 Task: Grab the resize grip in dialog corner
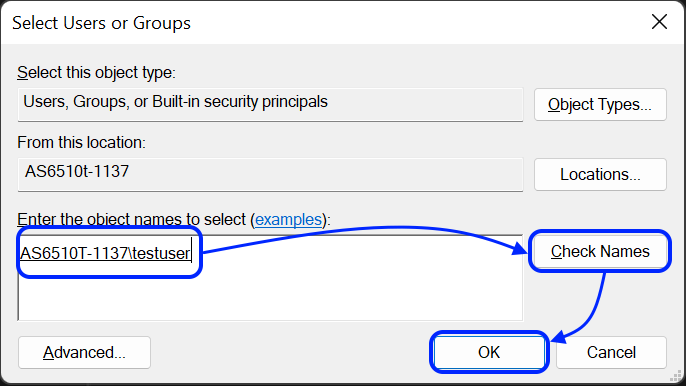(676, 376)
